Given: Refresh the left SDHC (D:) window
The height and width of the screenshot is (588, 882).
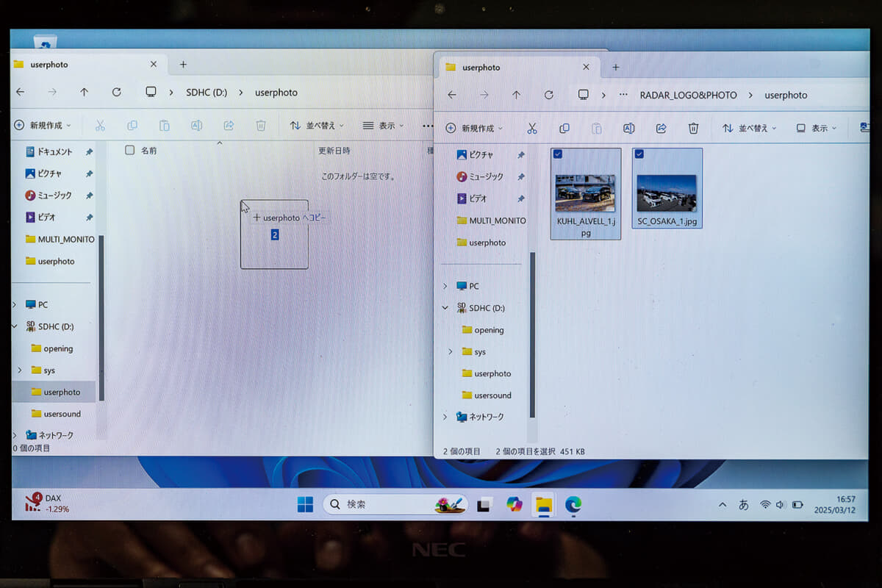Looking at the screenshot, I should [116, 92].
